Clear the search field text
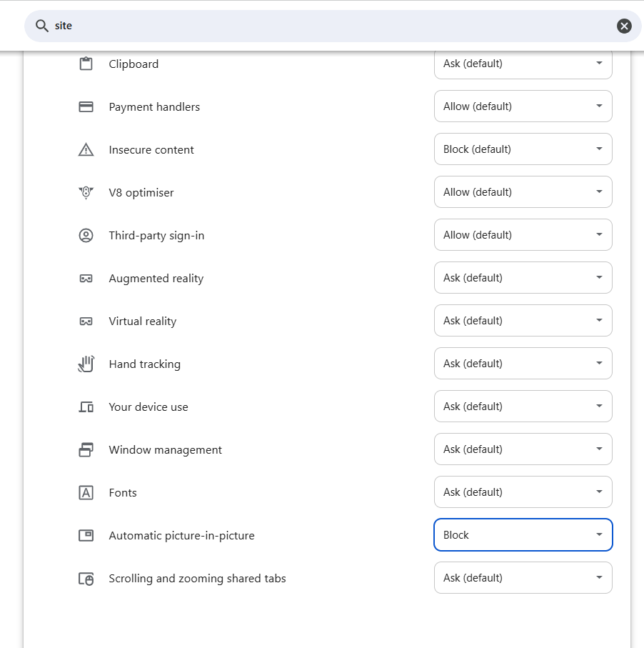The height and width of the screenshot is (648, 644). point(624,26)
